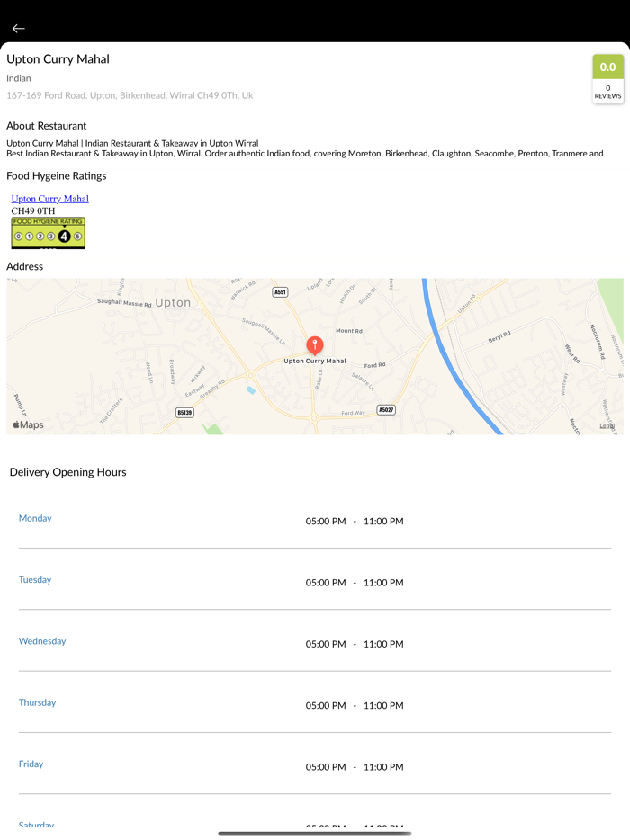Tap the red map pin marker

pyautogui.click(x=315, y=345)
